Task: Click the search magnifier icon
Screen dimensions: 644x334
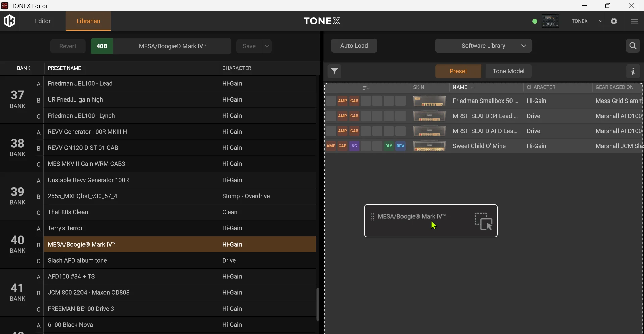Action: [633, 46]
